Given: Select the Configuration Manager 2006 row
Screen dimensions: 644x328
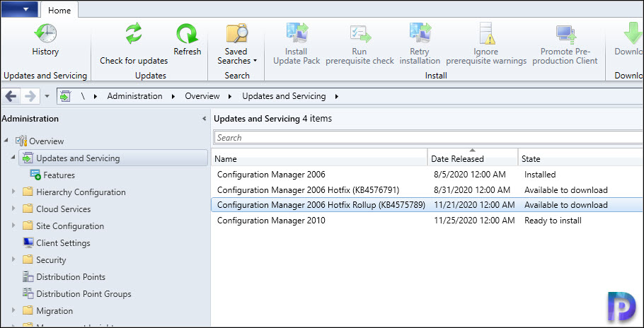Looking at the screenshot, I should click(427, 174).
